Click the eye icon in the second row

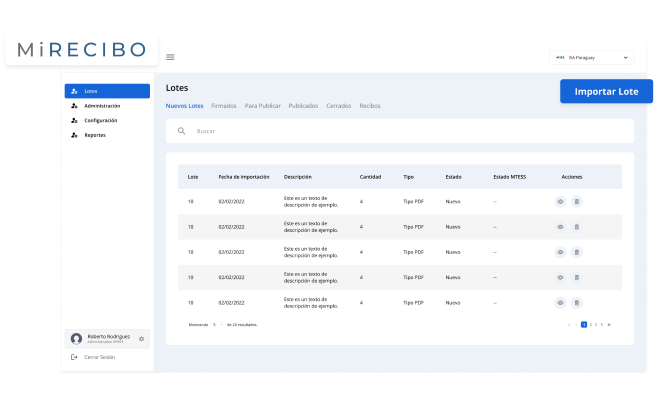[x=560, y=227]
